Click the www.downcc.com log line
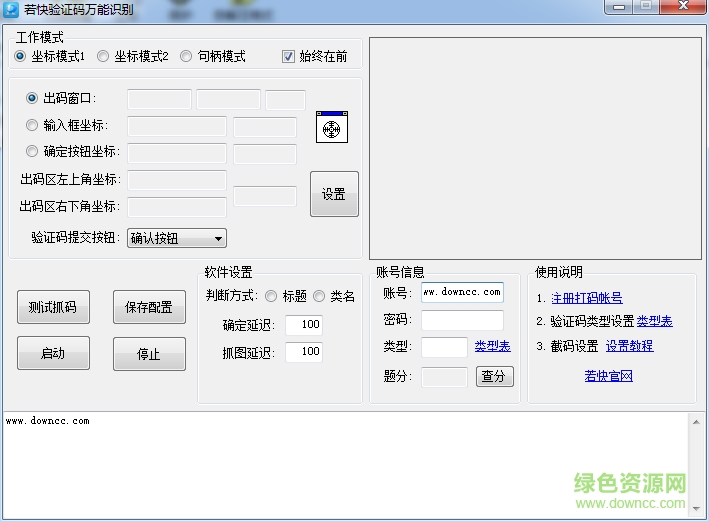 pos(47,421)
